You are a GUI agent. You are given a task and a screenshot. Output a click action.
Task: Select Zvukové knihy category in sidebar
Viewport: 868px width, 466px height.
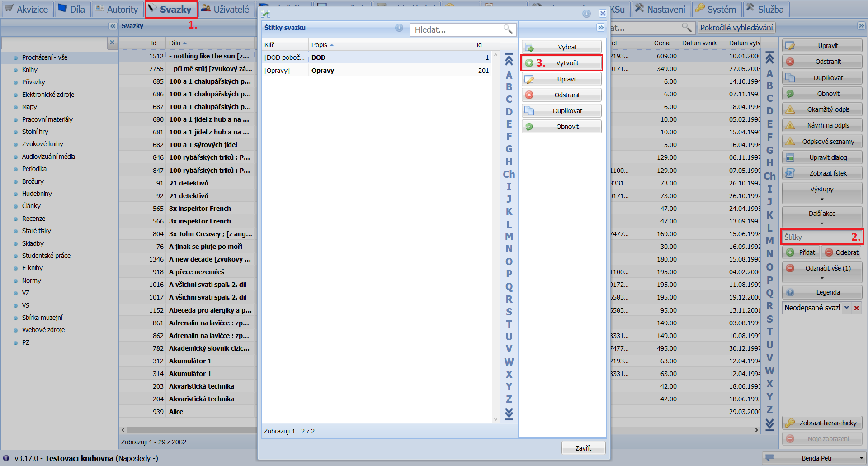42,144
